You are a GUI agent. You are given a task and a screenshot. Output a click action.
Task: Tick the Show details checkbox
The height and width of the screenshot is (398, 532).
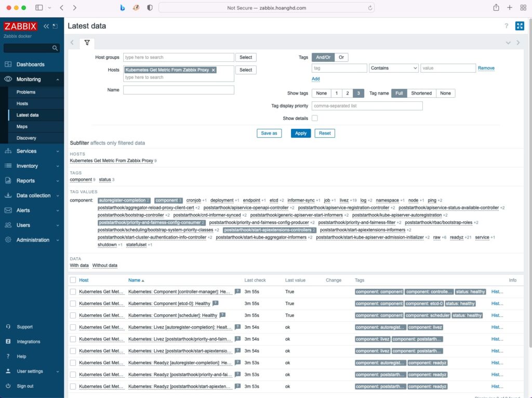point(315,118)
